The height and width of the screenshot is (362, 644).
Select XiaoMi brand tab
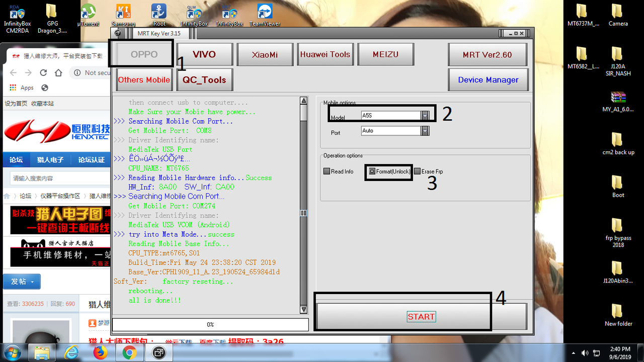[x=265, y=54]
